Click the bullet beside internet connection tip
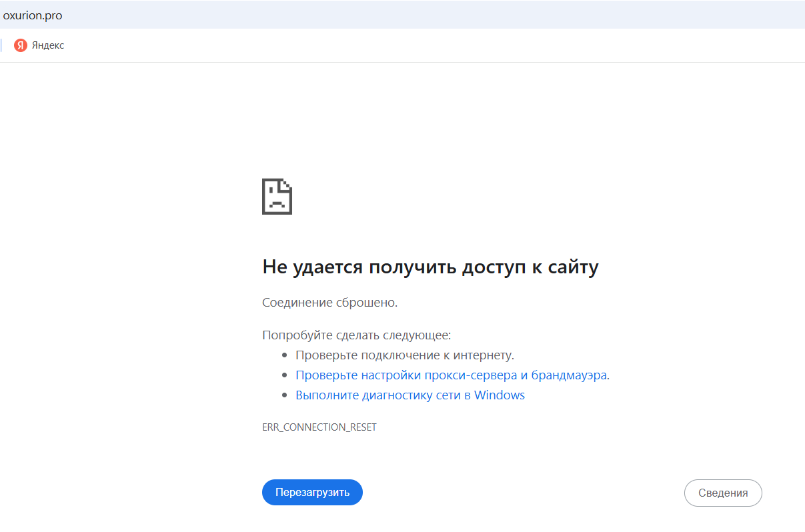The width and height of the screenshot is (805, 532). pyautogui.click(x=285, y=354)
